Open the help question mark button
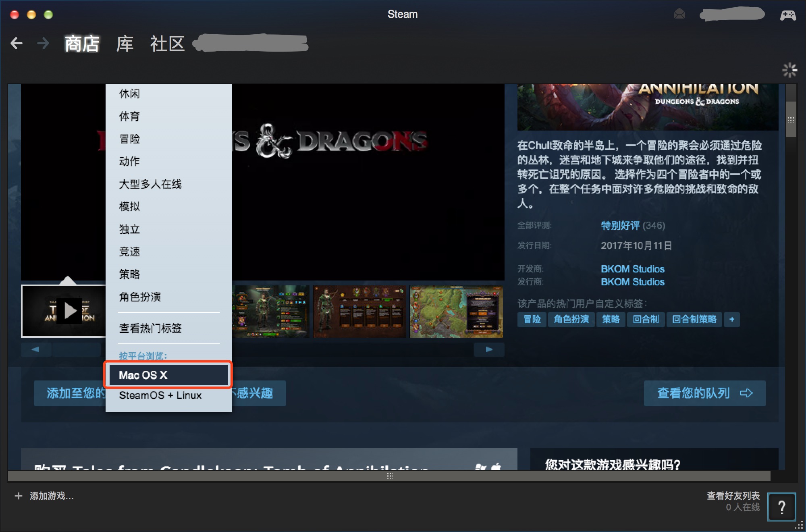The width and height of the screenshot is (806, 532). coord(782,507)
